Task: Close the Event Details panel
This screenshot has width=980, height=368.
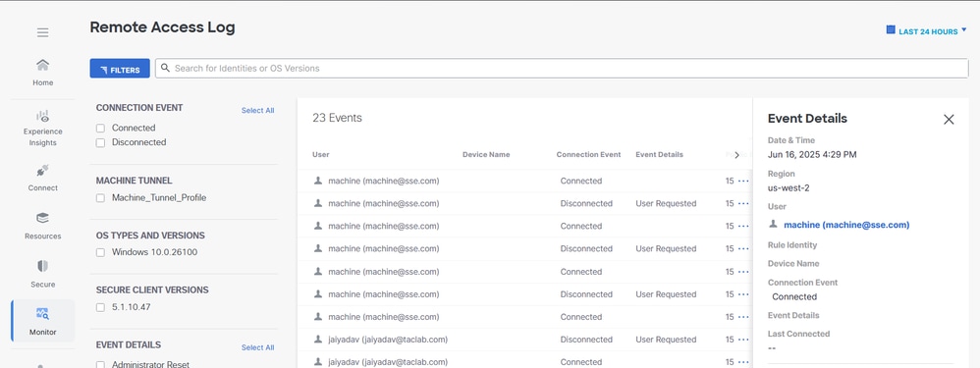Action: (949, 120)
